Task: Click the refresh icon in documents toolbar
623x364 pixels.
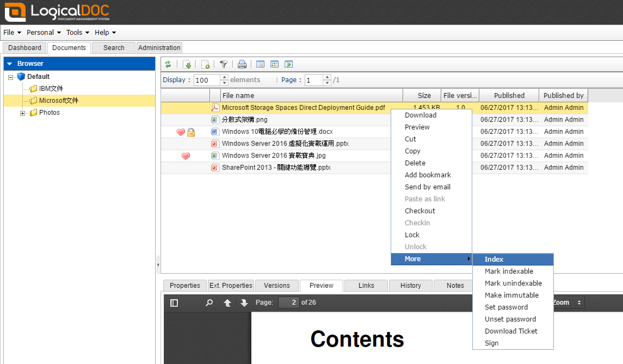Action: (x=168, y=64)
